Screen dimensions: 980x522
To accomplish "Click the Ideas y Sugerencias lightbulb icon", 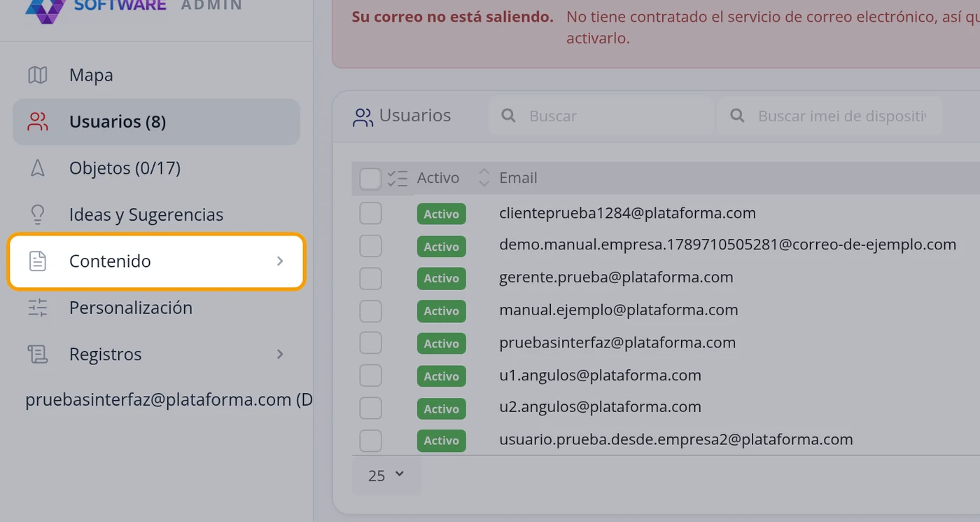I will pyautogui.click(x=37, y=214).
